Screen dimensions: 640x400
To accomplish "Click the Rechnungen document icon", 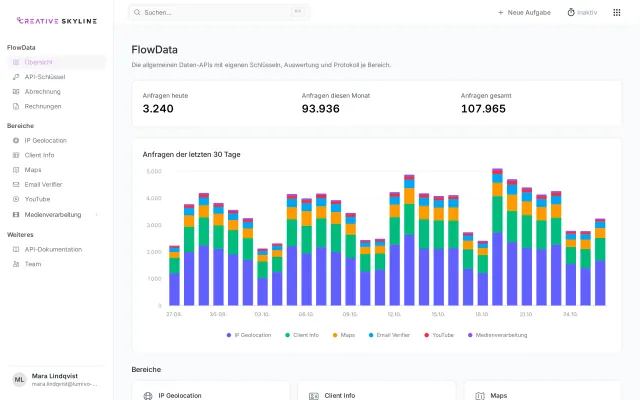I will point(16,107).
